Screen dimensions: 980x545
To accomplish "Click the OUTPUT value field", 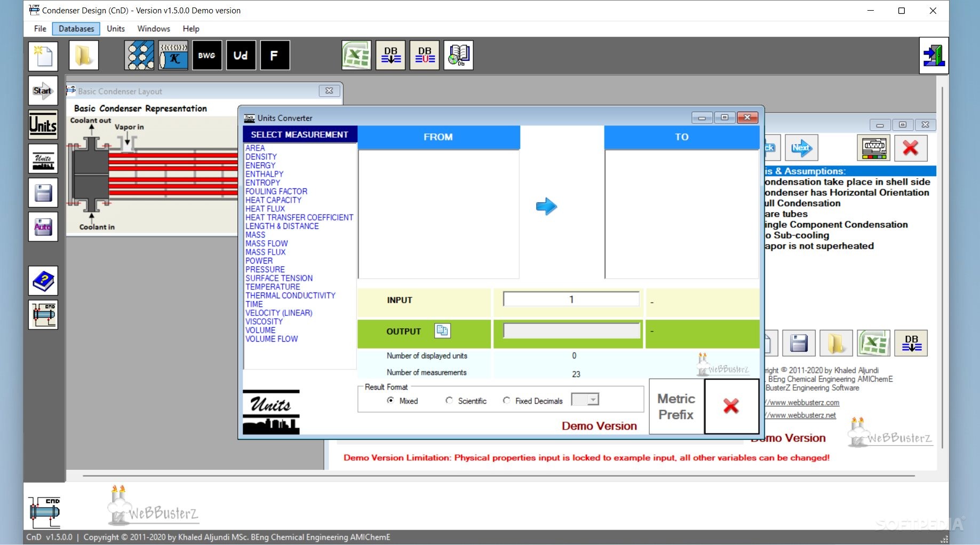I will (x=571, y=331).
